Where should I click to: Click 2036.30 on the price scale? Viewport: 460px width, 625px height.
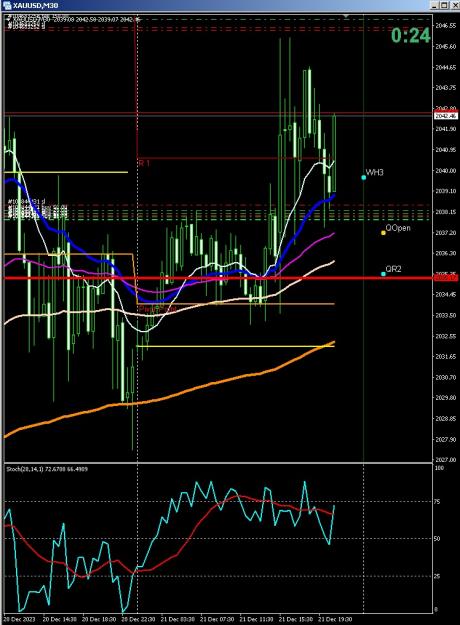point(446,253)
